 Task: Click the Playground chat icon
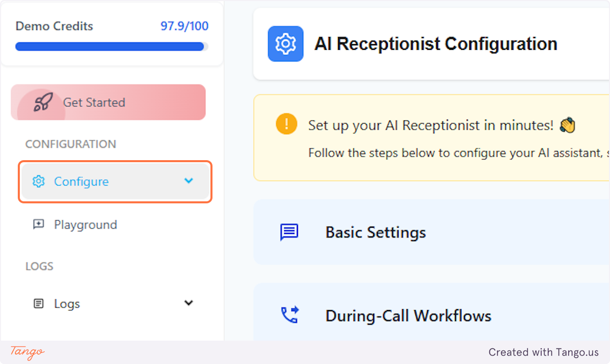pyautogui.click(x=39, y=225)
